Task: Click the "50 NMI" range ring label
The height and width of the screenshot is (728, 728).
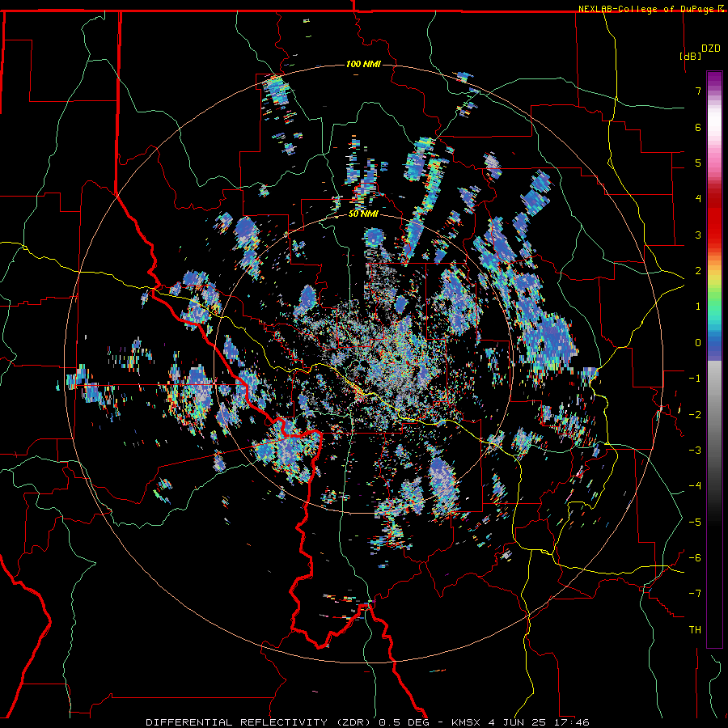Action: [363, 214]
